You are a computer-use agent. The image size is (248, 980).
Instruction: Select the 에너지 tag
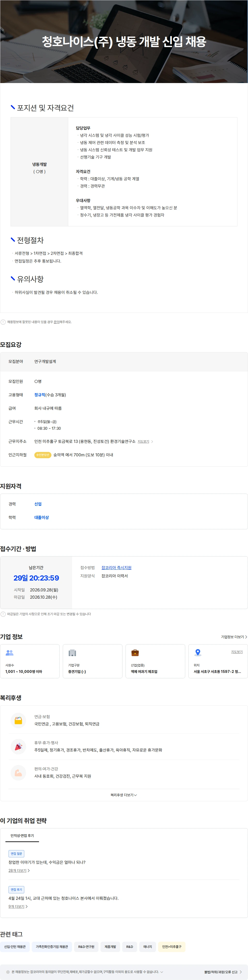148,947
